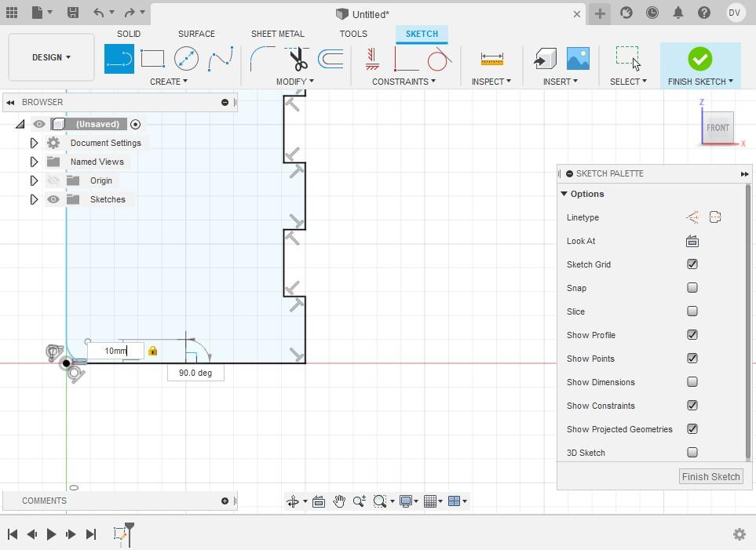Open the extensions icon next to new tab

[626, 13]
